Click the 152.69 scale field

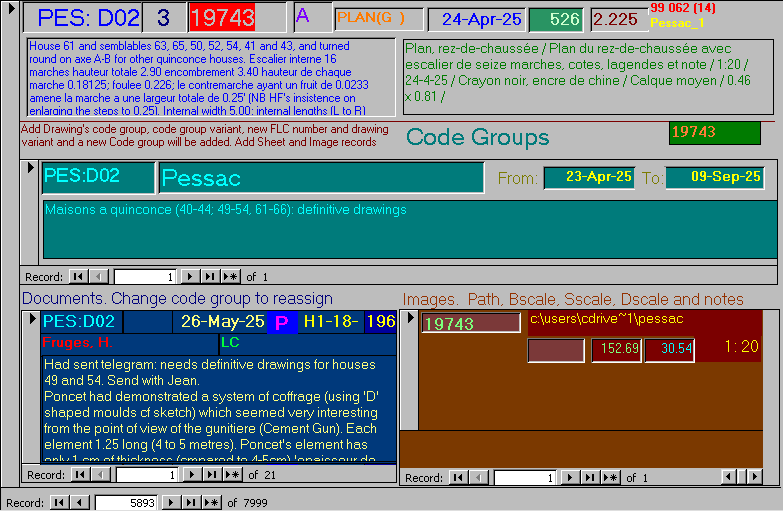(x=617, y=349)
